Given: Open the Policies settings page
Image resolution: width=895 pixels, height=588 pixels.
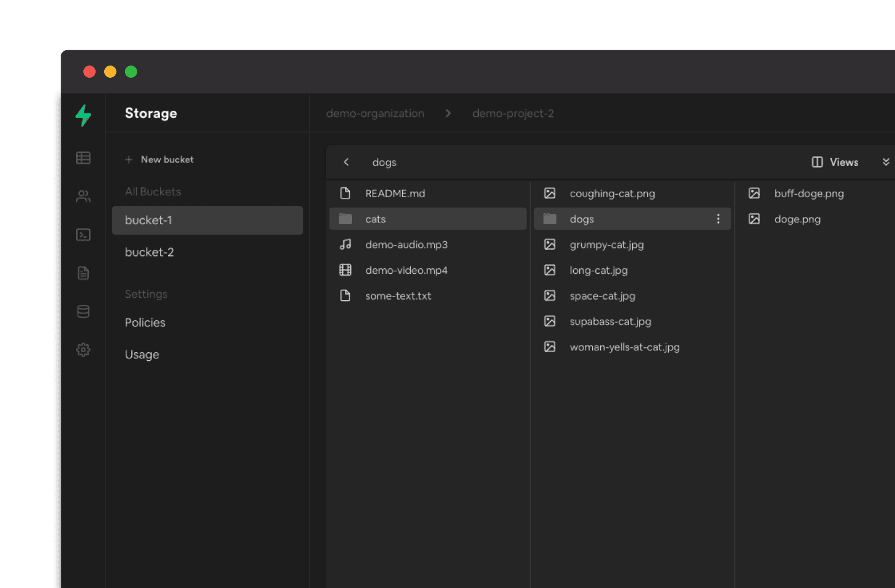Looking at the screenshot, I should coord(145,322).
